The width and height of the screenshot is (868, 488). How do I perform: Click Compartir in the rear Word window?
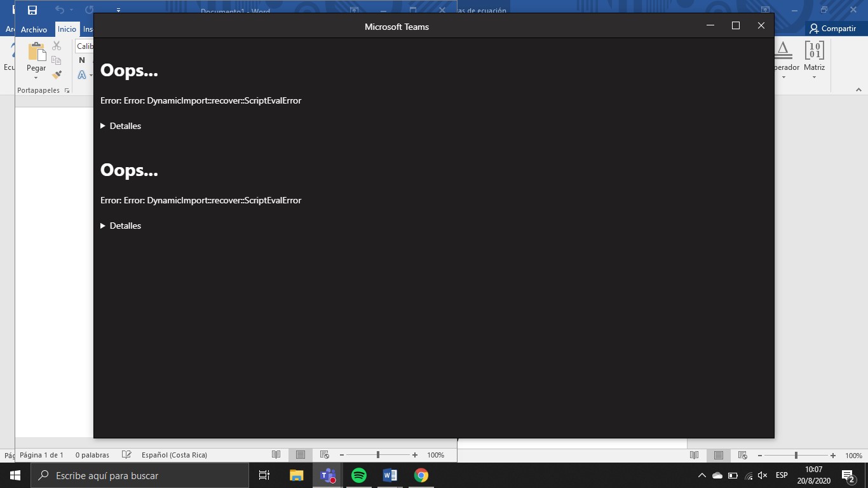point(833,29)
